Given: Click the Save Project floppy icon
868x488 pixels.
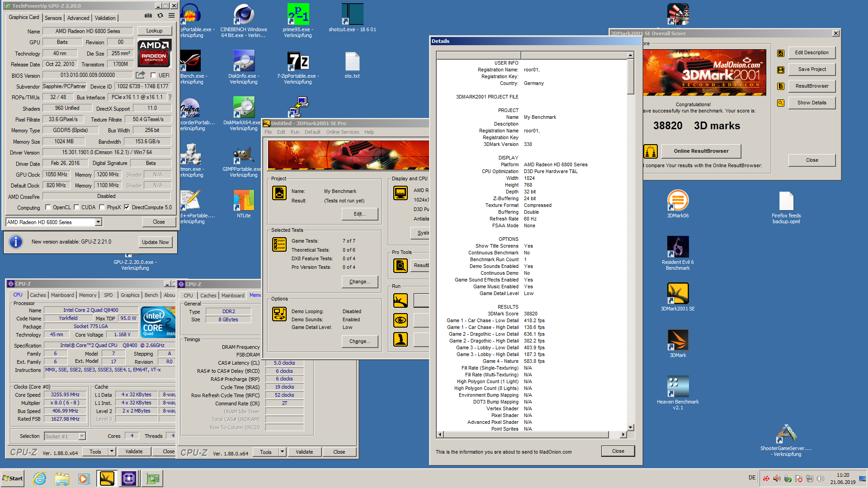Looking at the screenshot, I should point(780,70).
